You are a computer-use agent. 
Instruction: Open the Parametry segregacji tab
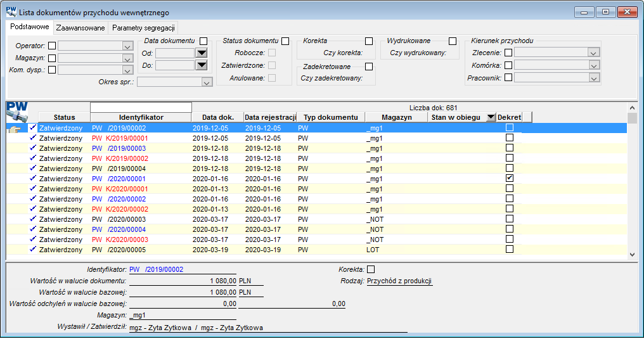point(143,28)
